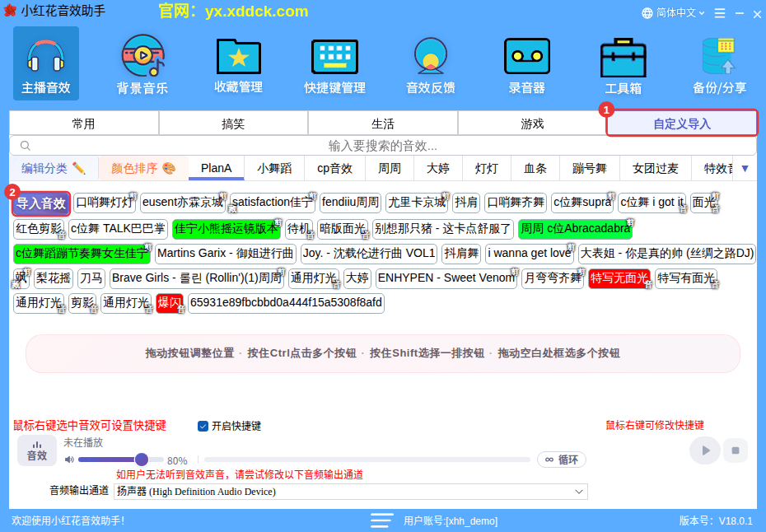Toggle the 开启快捷键 checkbox
The image size is (766, 532).
click(203, 426)
